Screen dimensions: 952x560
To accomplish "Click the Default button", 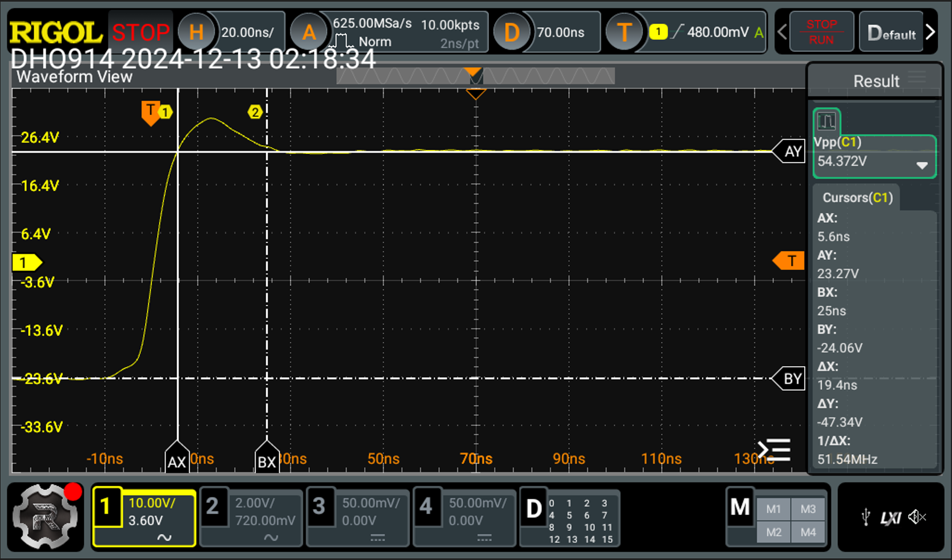I will pyautogui.click(x=891, y=33).
